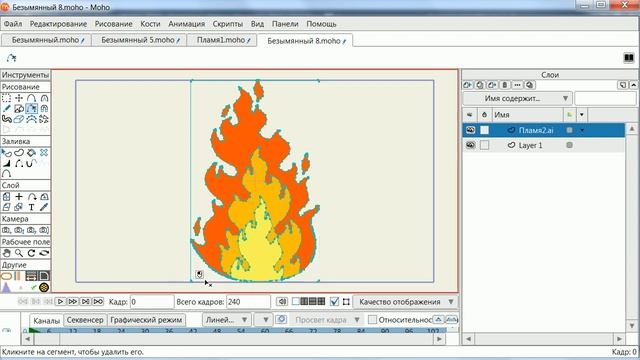The height and width of the screenshot is (360, 640).
Task: Click the step-forward double arrow button
Action: [x=73, y=302]
